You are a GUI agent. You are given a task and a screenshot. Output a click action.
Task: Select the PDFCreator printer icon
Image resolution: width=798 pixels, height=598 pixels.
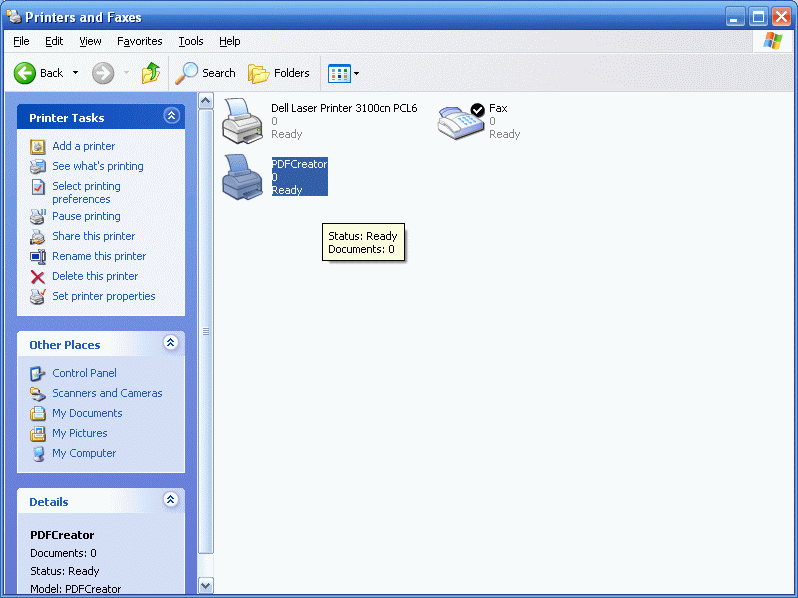(x=242, y=177)
